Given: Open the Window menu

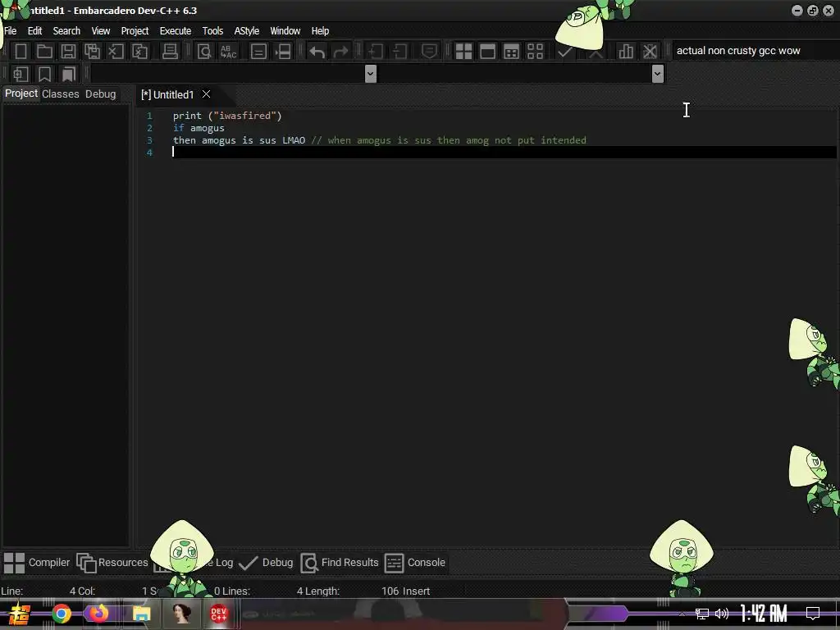Looking at the screenshot, I should click(x=285, y=31).
